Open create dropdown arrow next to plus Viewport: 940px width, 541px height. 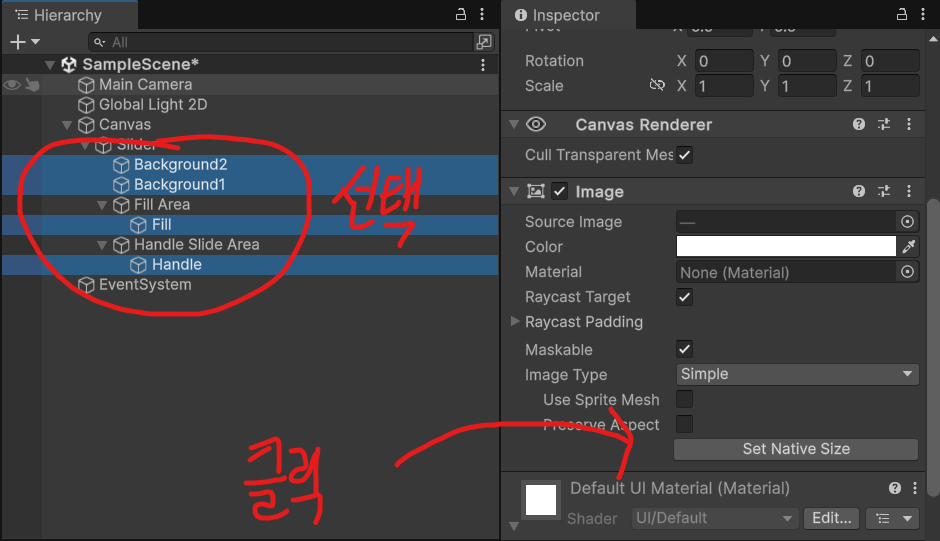(x=35, y=42)
